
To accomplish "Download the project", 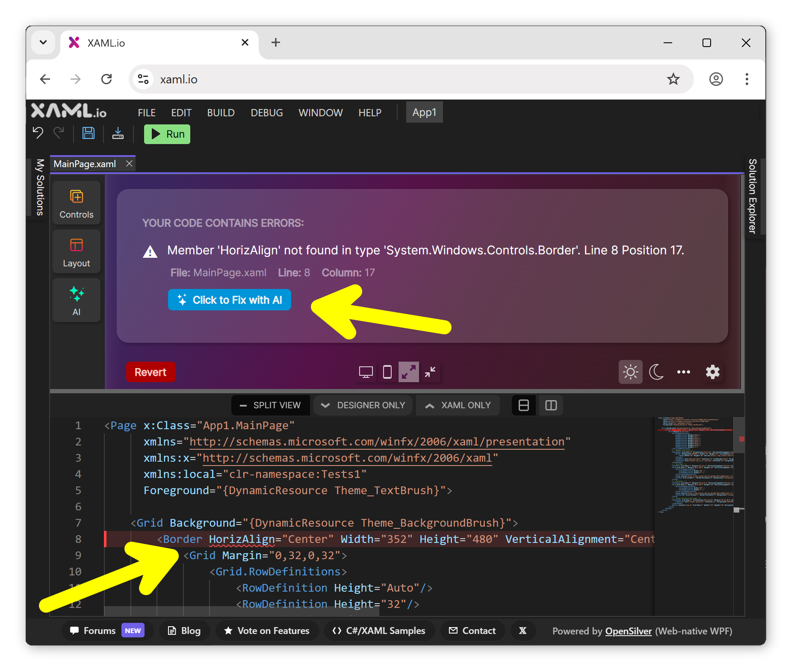I will tap(118, 134).
